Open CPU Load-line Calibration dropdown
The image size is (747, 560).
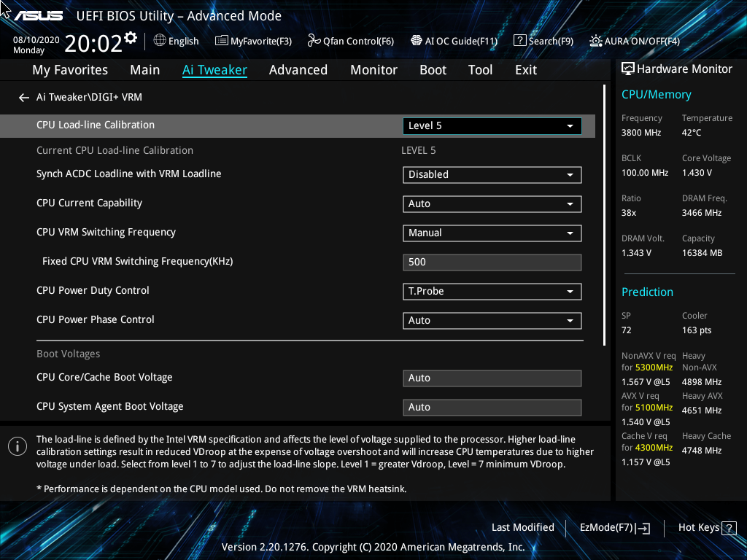click(x=492, y=125)
